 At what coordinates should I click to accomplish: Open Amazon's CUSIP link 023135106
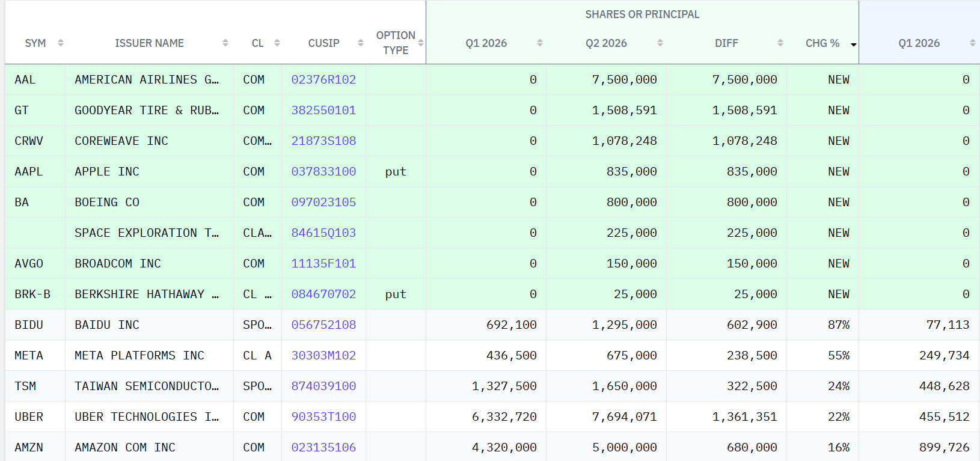click(x=323, y=447)
